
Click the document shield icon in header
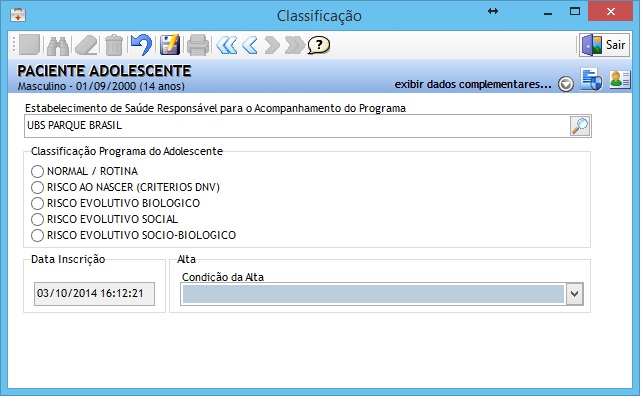(591, 80)
